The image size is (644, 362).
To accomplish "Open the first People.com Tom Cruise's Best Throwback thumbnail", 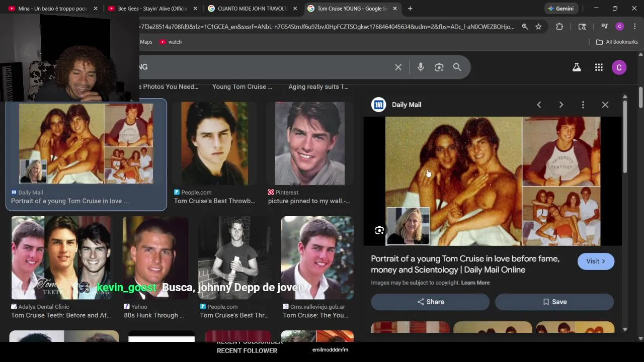I will coord(214,143).
